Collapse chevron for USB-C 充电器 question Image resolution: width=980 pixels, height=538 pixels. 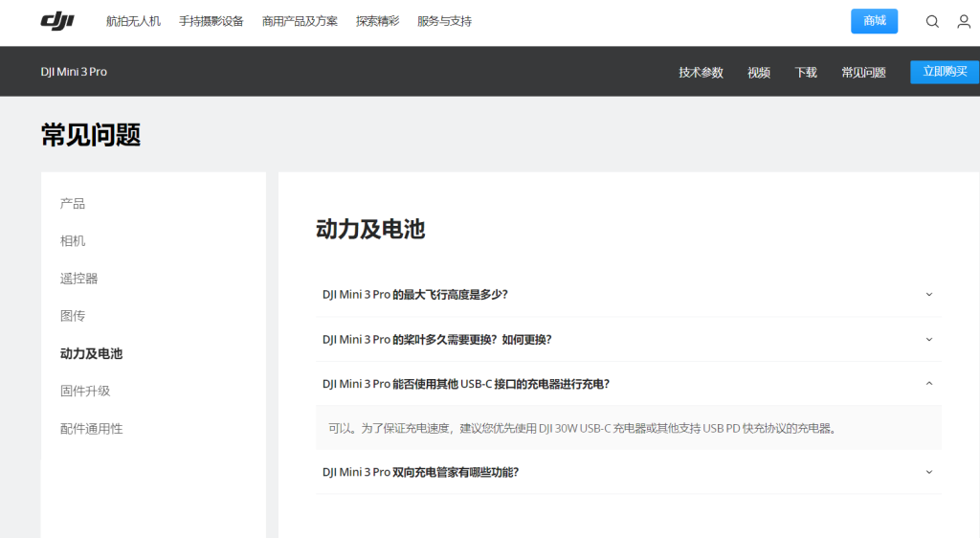pos(928,384)
